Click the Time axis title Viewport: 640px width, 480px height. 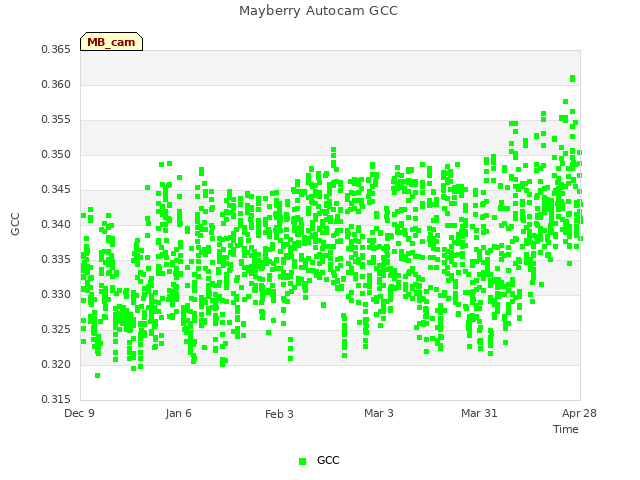point(566,429)
